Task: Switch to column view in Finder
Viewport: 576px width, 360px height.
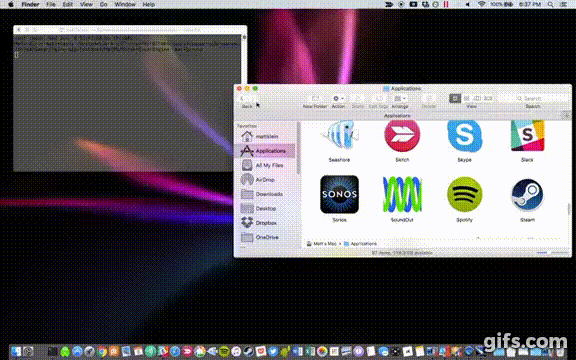Action: 477,98
